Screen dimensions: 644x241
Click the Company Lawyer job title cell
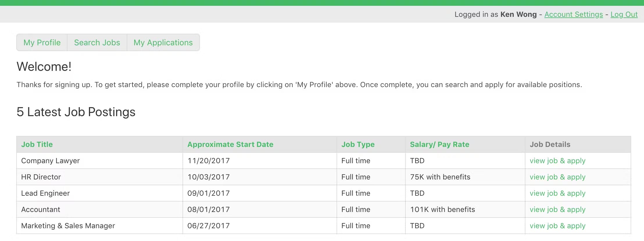pos(50,161)
